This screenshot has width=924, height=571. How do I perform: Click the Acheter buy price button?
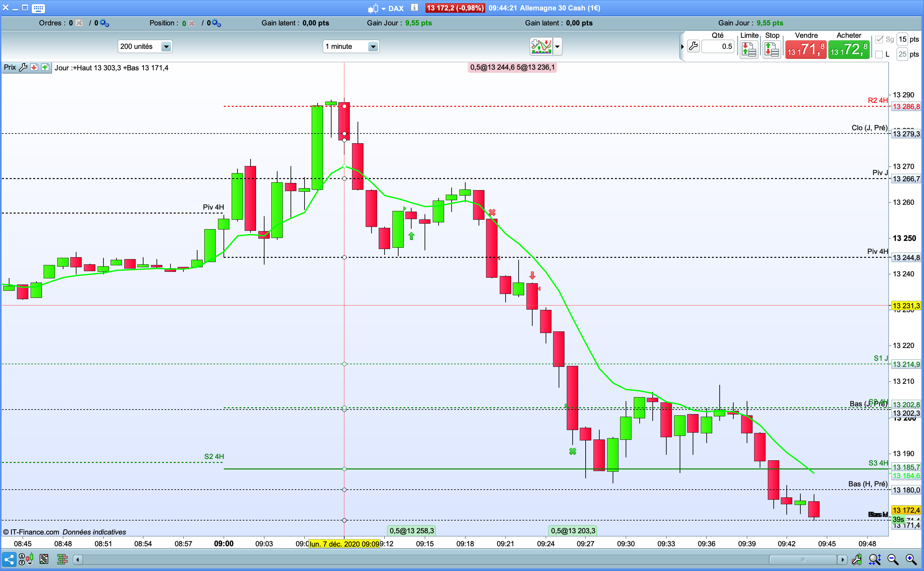(x=849, y=50)
